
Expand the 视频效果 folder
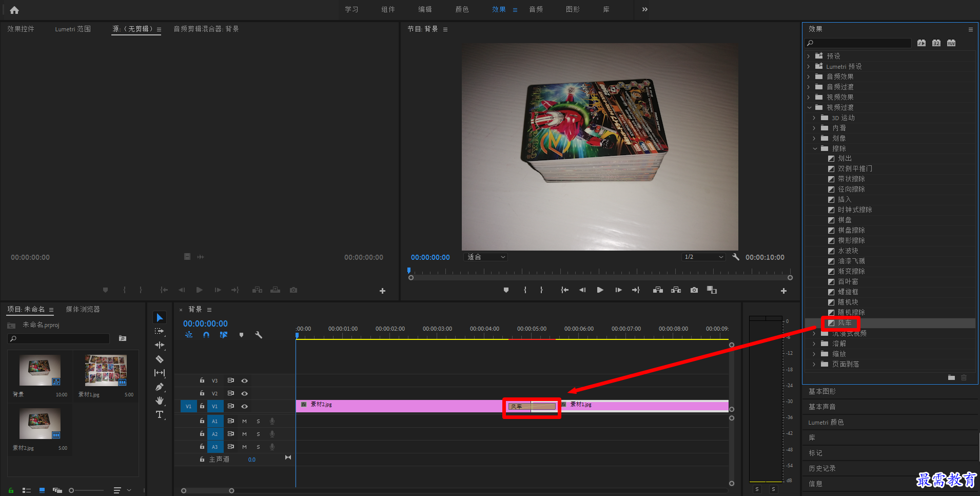tap(809, 97)
